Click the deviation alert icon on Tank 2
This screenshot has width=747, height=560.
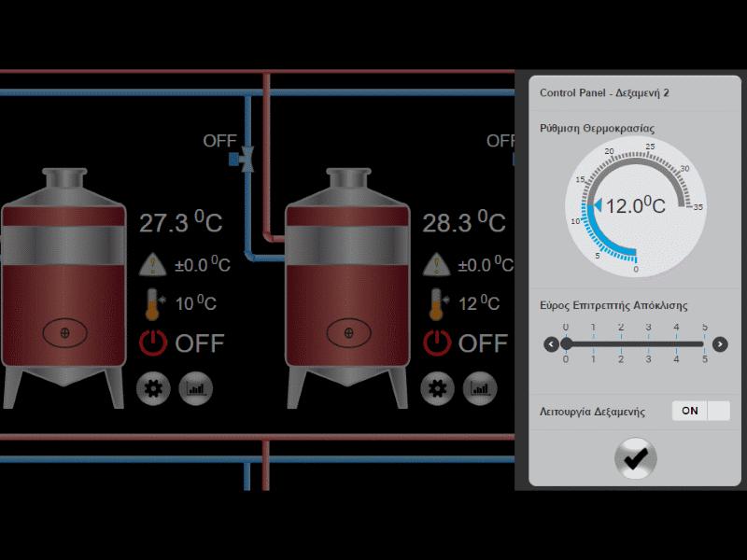click(436, 264)
